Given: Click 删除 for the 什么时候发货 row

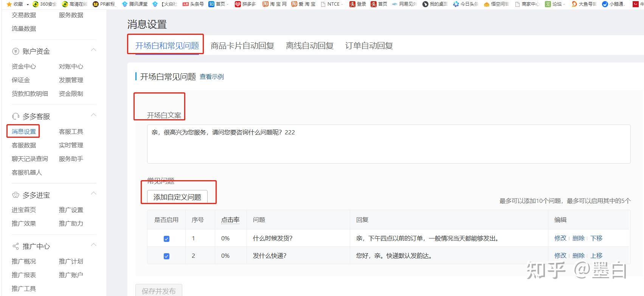Looking at the screenshot, I should (579, 238).
